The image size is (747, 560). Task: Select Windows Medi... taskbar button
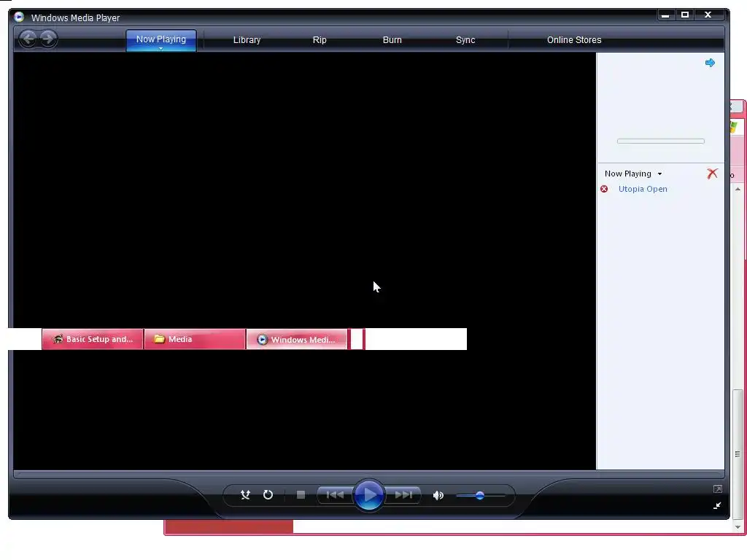click(296, 339)
